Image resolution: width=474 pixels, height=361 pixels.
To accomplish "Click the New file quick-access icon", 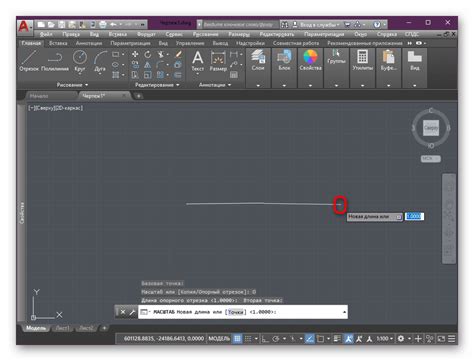I will 41,24.
